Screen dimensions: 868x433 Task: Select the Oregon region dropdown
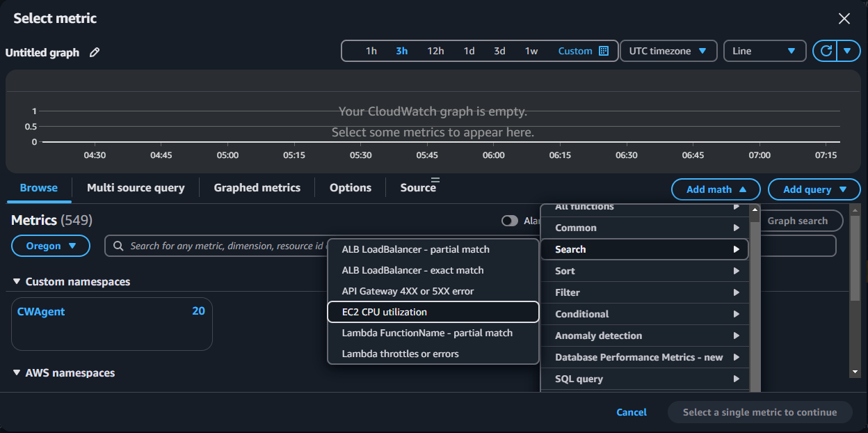51,246
